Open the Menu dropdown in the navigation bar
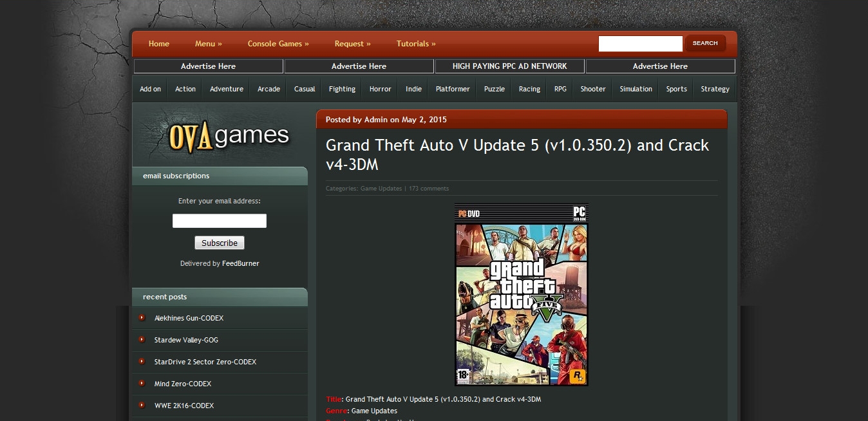This screenshot has width=868, height=421. pos(207,43)
